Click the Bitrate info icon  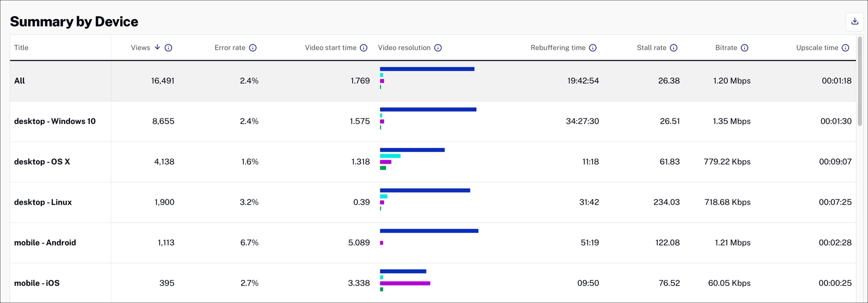pos(745,48)
